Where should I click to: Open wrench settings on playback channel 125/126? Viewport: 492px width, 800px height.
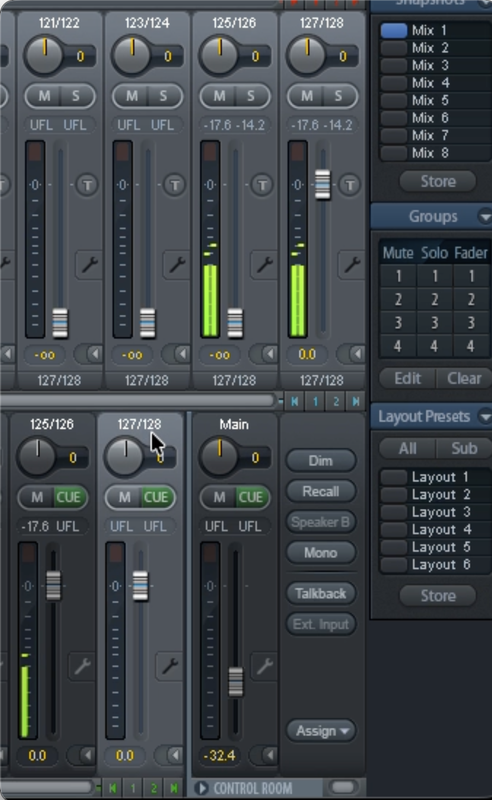tap(264, 264)
